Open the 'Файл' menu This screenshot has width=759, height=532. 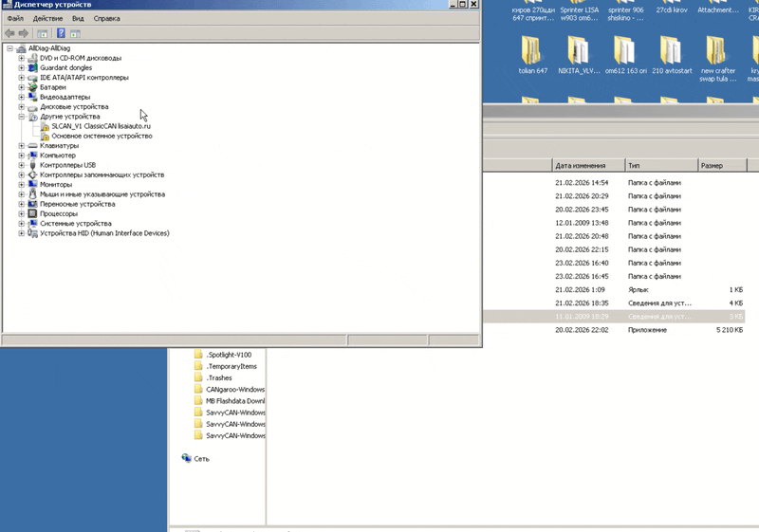(15, 18)
